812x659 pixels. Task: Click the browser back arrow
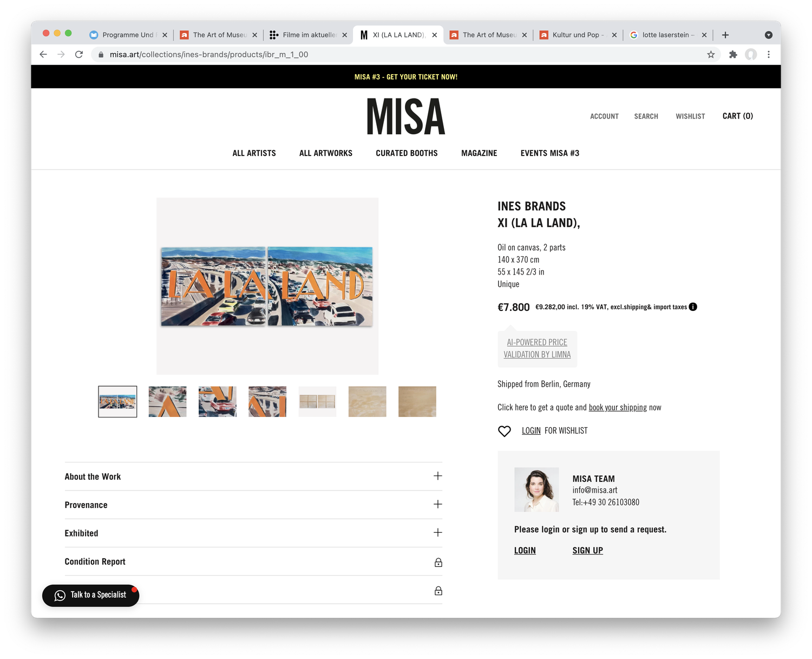43,54
